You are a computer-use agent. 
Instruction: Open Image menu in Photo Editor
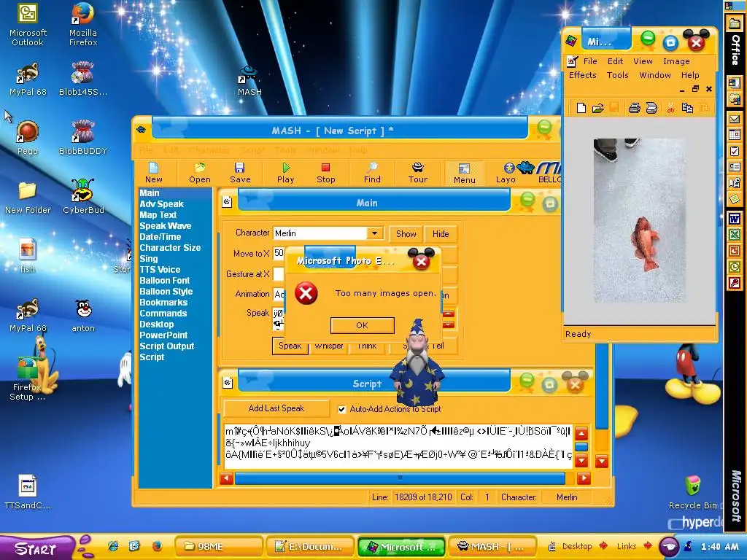(676, 61)
